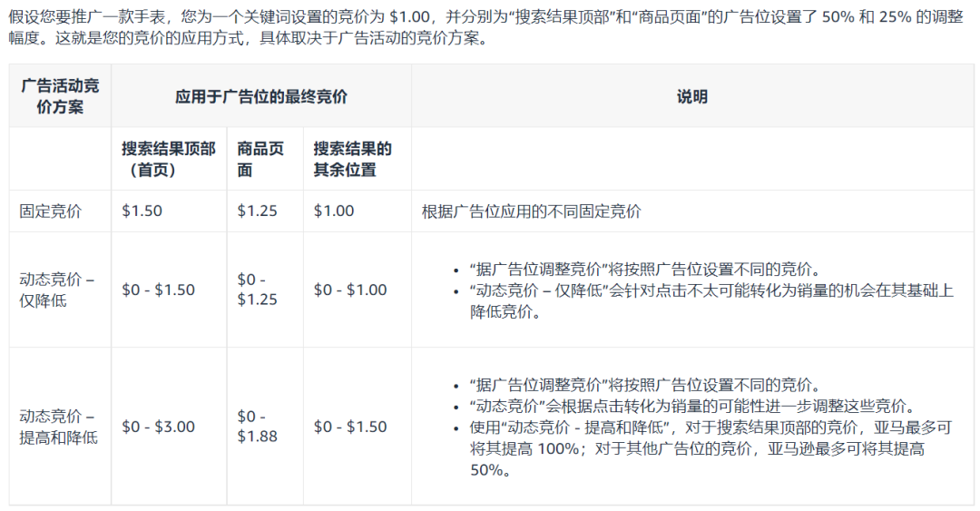Click the $0 - $1.88 cell
This screenshot has height=511, width=980.
(x=257, y=427)
